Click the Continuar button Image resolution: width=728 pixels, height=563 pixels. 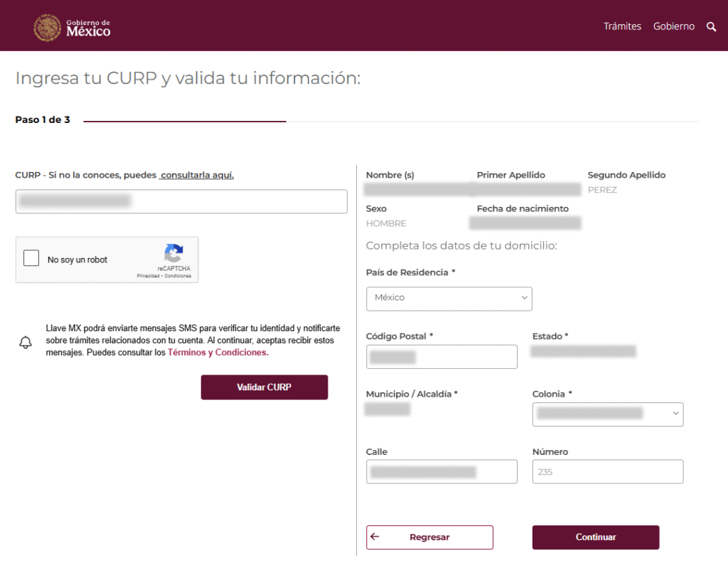click(x=595, y=537)
